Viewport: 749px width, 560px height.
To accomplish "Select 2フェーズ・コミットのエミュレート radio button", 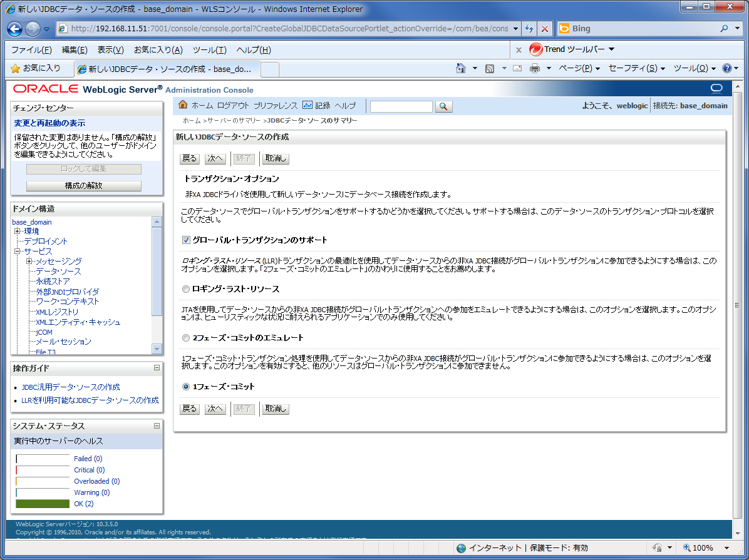I will click(186, 337).
